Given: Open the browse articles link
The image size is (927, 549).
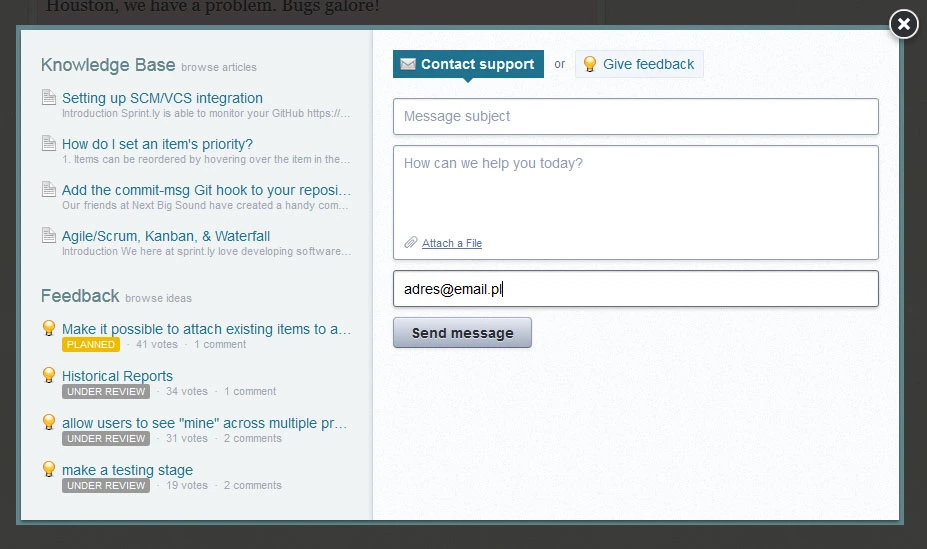Looking at the screenshot, I should [219, 67].
